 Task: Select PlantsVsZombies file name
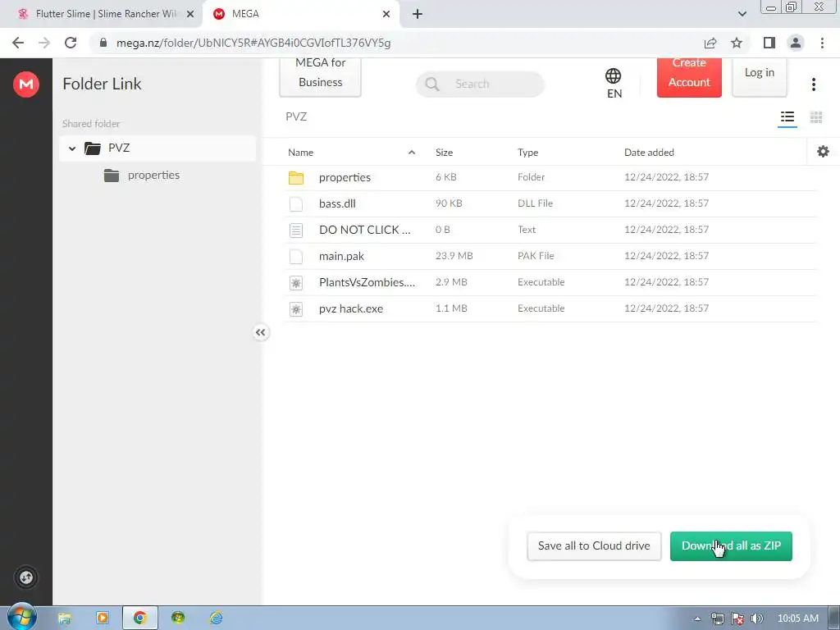[x=367, y=282]
